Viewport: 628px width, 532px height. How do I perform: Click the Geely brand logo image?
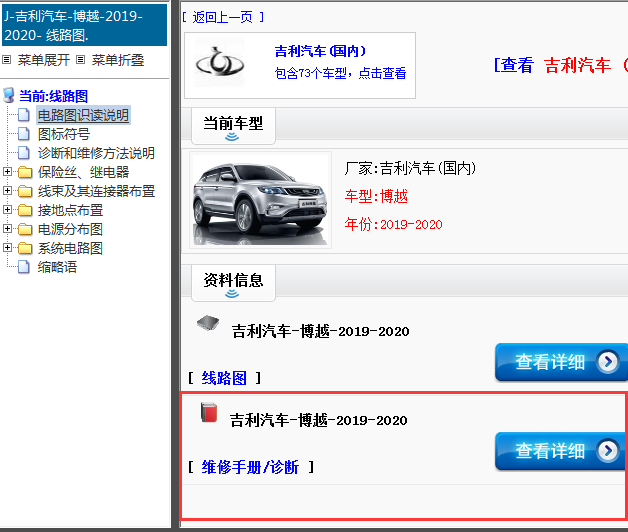(219, 63)
